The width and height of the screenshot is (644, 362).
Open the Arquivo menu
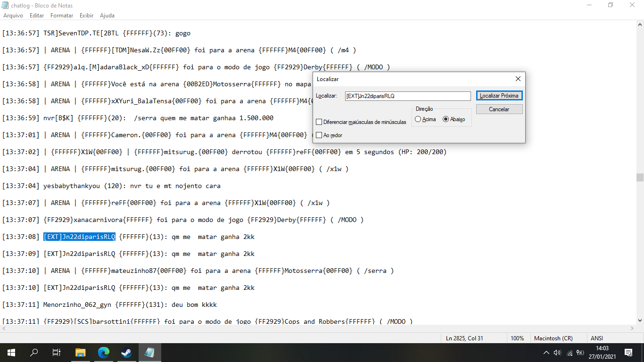tap(13, 16)
